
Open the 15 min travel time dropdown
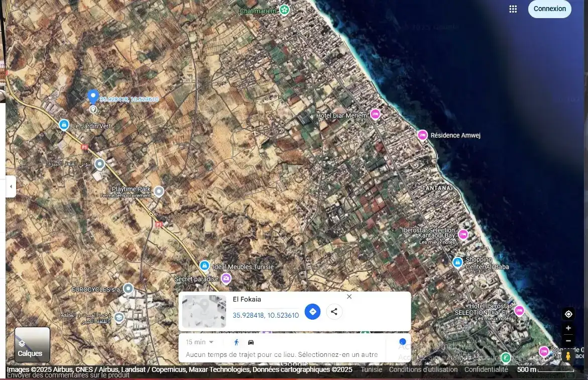199,342
